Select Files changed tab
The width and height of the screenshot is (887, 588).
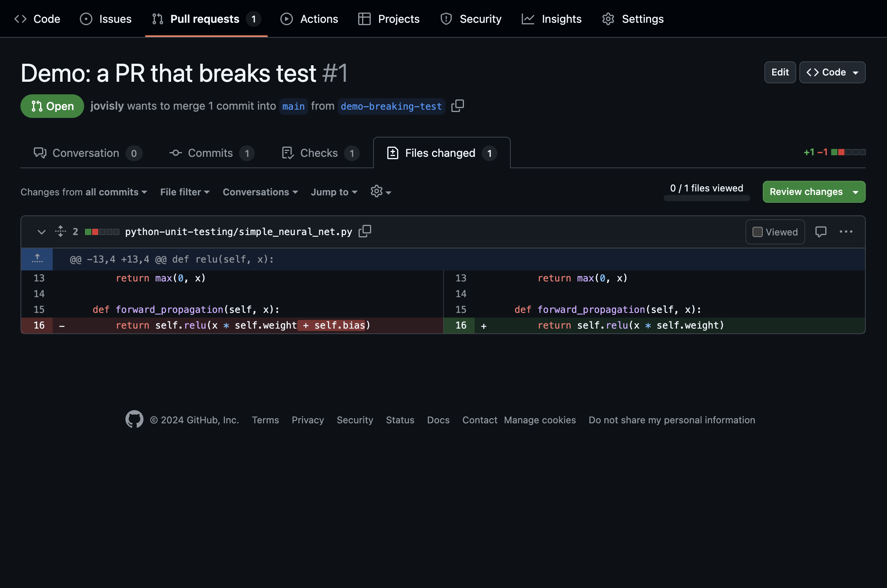click(x=442, y=153)
